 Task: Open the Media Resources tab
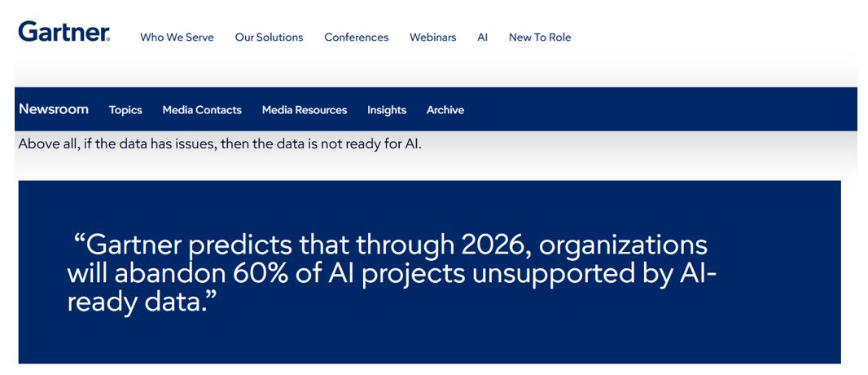point(305,110)
